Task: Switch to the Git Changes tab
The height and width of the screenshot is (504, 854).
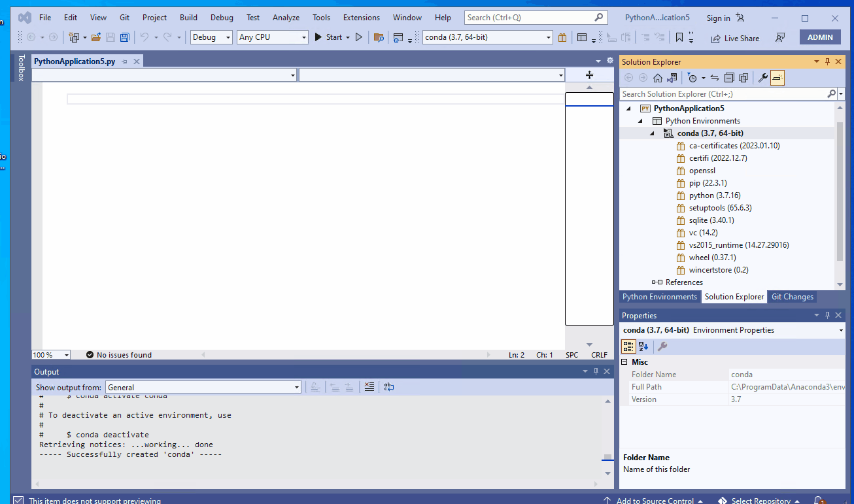Action: coord(793,297)
